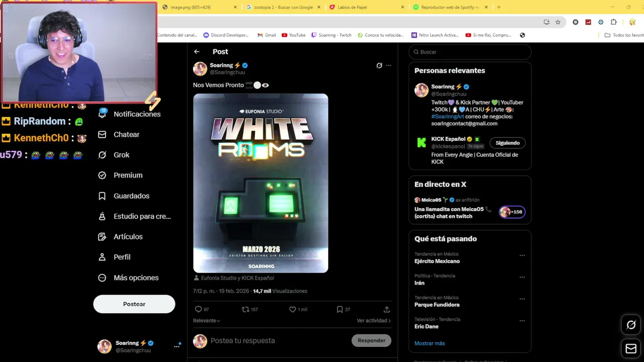
Task: Click the Postear button
Action: coord(134,304)
